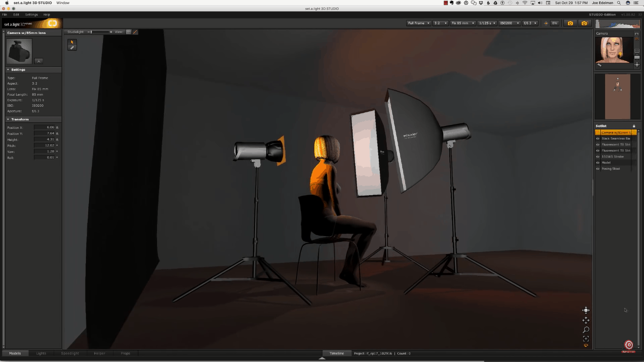644x362 pixels.
Task: Toggle visibility of Posing Stool
Action: (598, 169)
